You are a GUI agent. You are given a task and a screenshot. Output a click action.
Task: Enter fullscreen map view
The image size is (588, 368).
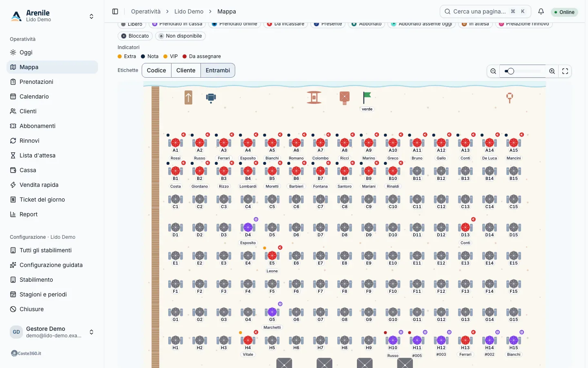coord(565,71)
